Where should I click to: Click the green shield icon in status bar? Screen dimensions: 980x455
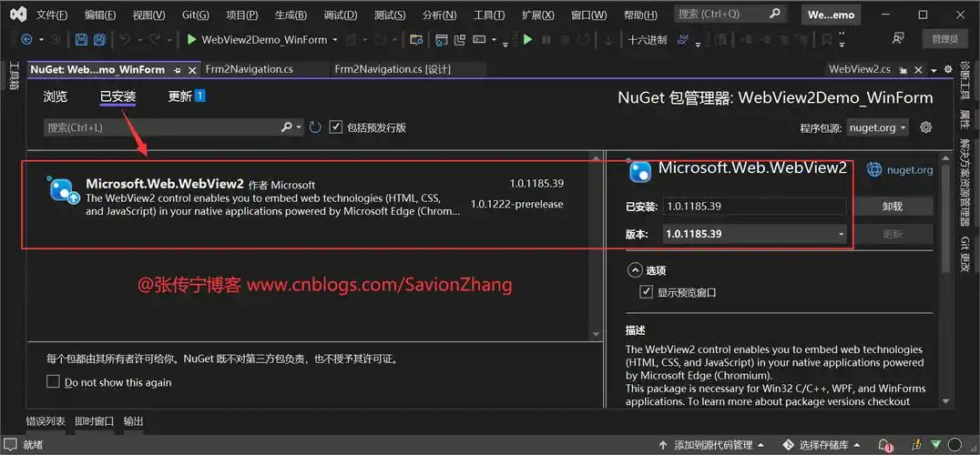click(x=935, y=444)
